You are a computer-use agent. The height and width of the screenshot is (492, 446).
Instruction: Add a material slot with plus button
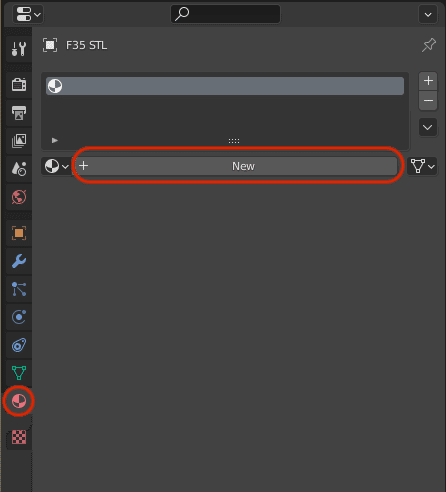[428, 81]
